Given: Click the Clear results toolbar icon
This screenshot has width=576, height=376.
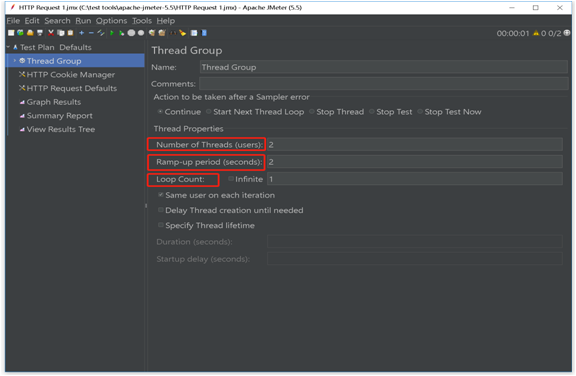Looking at the screenshot, I should click(152, 33).
